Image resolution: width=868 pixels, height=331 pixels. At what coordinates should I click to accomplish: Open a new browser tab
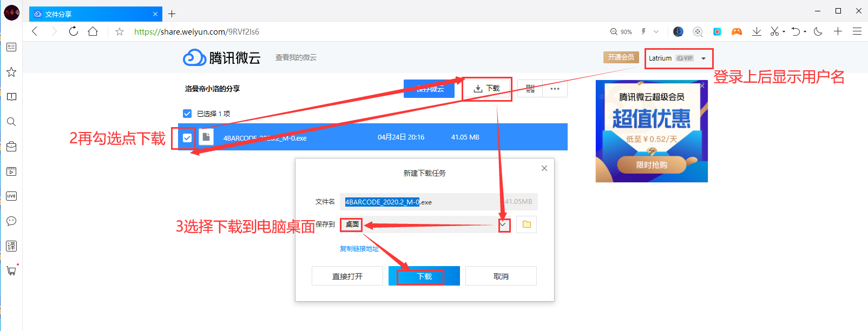tap(172, 14)
